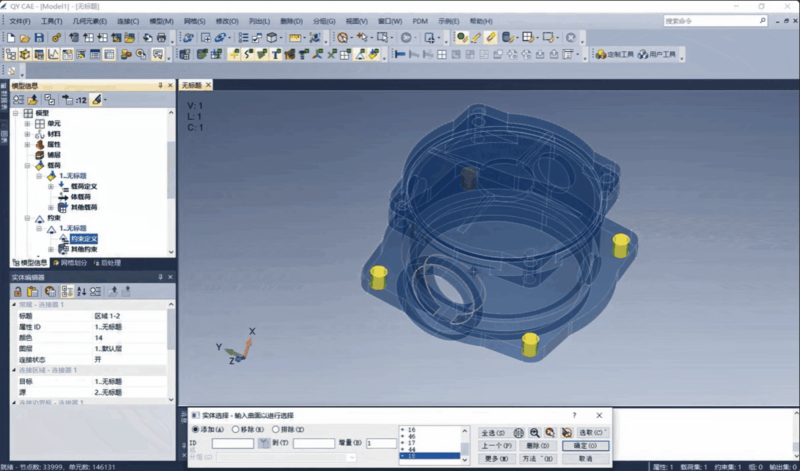
Task: Click the lock icon in entity editor
Action: pos(18,291)
